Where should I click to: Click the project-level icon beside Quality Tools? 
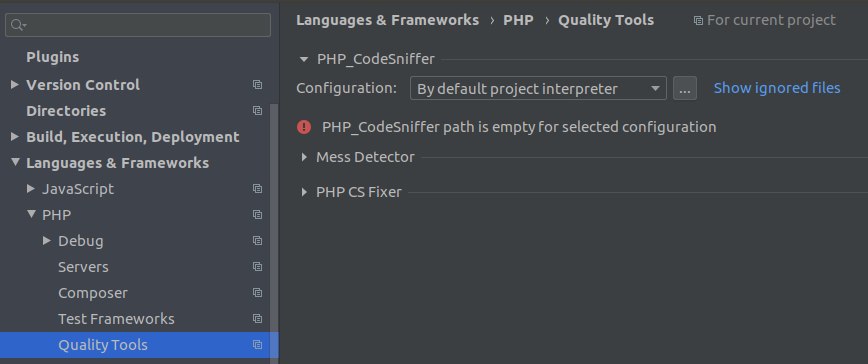(257, 345)
